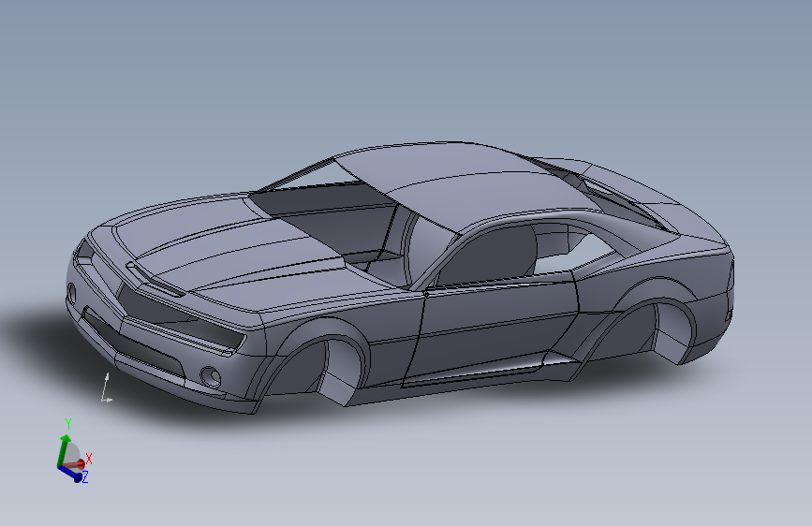Viewport: 812px width, 526px height.
Task: Select the lower front bumper intake
Action: pyautogui.click(x=136, y=342)
